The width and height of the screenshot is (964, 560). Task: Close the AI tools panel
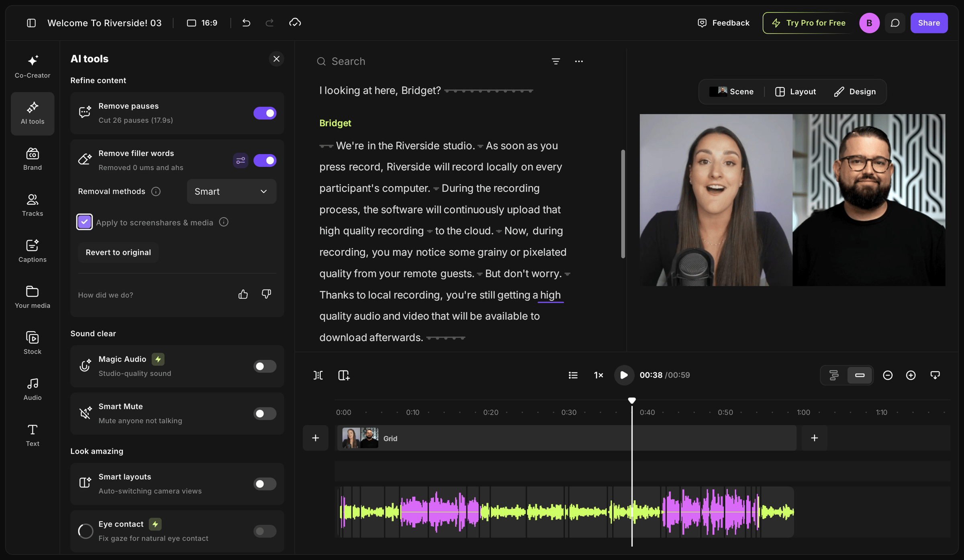(276, 59)
